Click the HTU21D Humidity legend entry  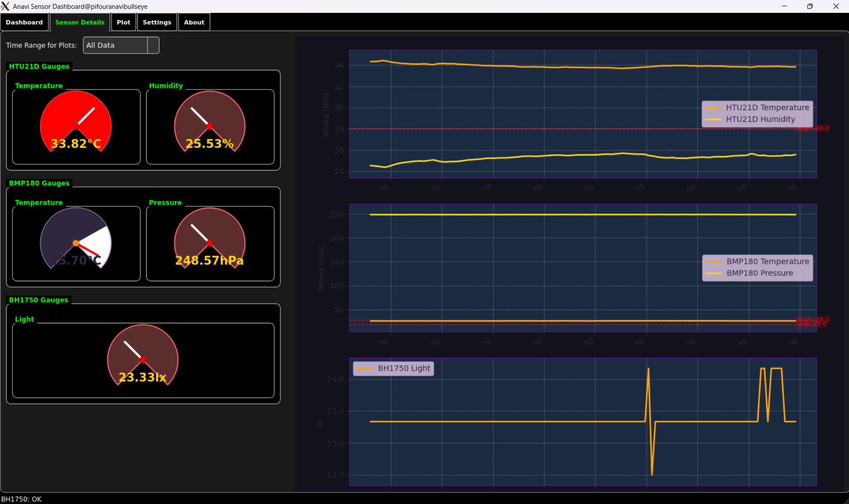click(x=760, y=119)
